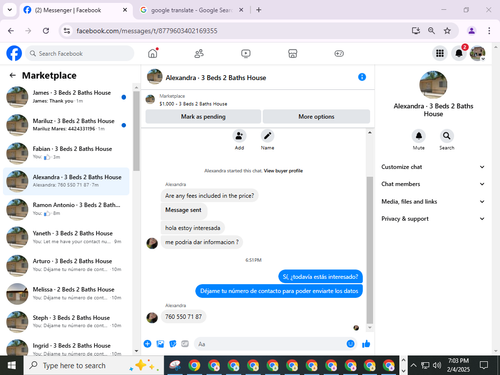Choose a GIF icon in composer
The width and height of the screenshot is (500, 375).
pos(185,344)
